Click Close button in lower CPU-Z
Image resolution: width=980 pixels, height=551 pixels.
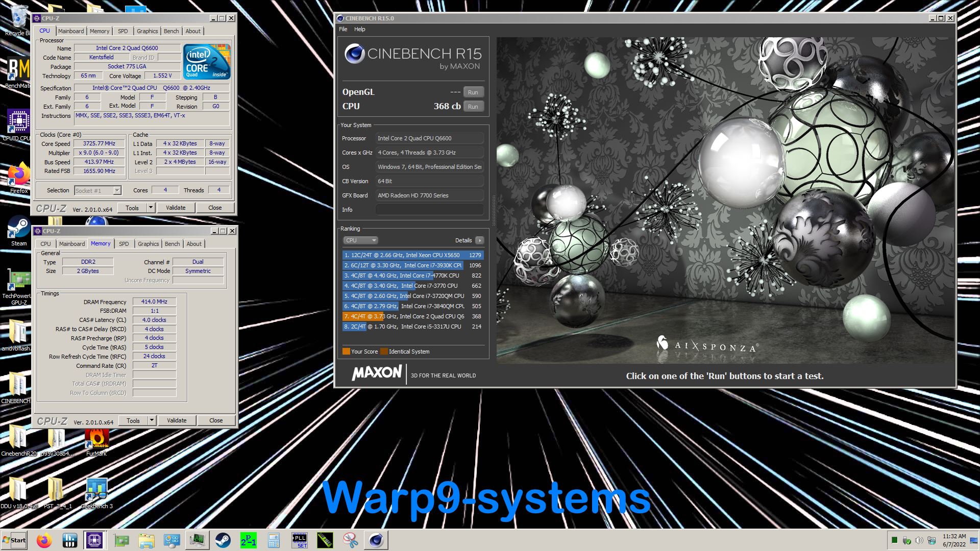(x=216, y=420)
